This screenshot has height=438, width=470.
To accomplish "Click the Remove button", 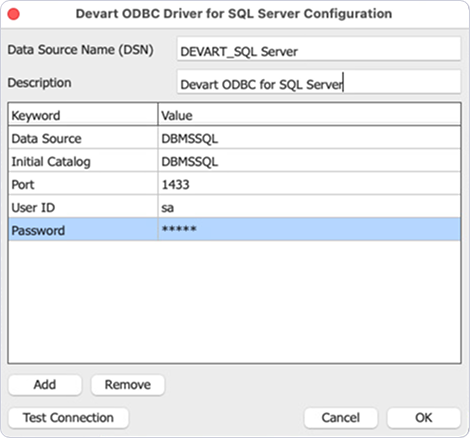I will click(x=128, y=385).
